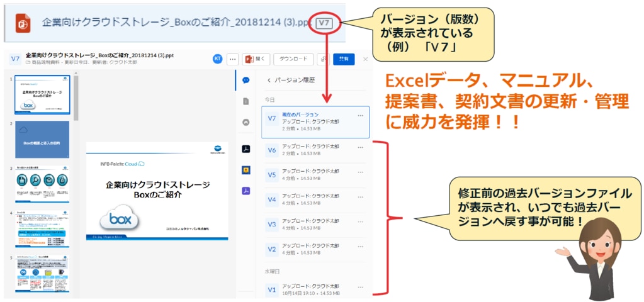The height and width of the screenshot is (302, 644).
Task: Select the current version V7 entry
Action: click(x=315, y=122)
